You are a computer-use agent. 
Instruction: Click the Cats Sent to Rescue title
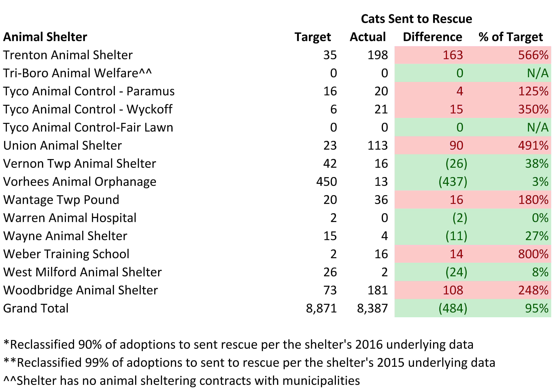click(416, 19)
